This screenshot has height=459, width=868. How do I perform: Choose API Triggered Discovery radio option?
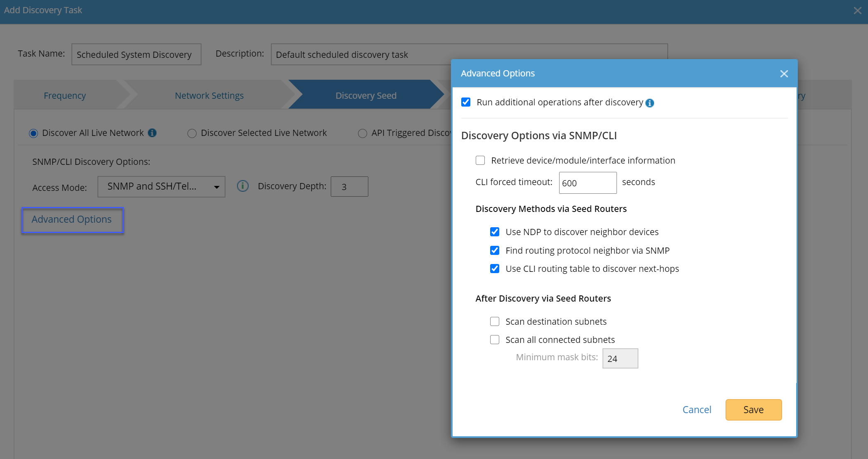click(x=362, y=133)
